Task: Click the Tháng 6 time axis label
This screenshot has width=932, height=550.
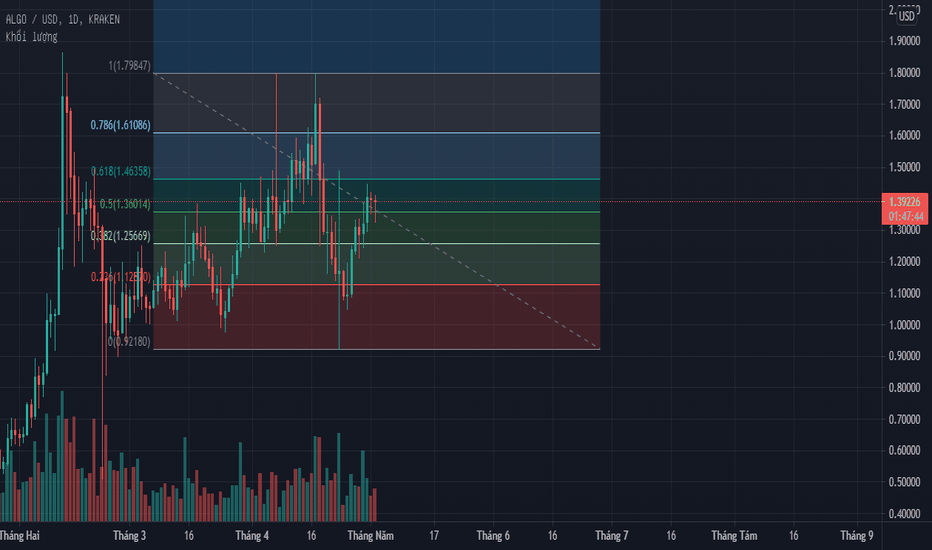Action: click(493, 536)
